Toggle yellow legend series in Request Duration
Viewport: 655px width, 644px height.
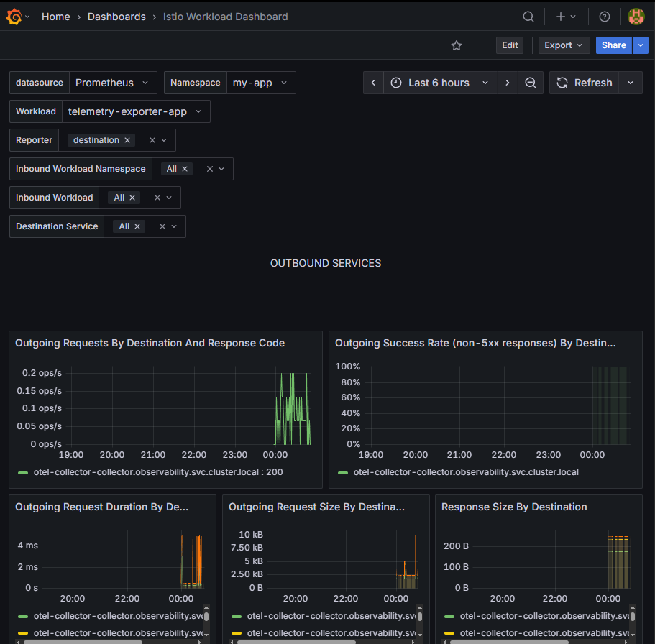tap(118, 633)
